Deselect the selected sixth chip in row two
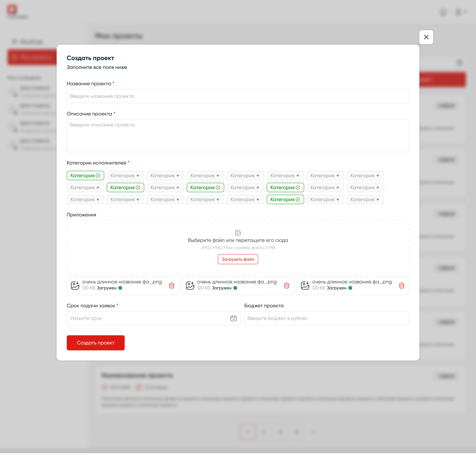The image size is (476, 457). click(x=285, y=187)
